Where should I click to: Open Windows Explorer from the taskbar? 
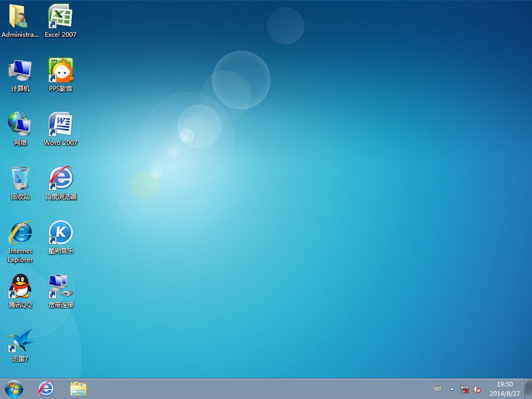(78, 389)
